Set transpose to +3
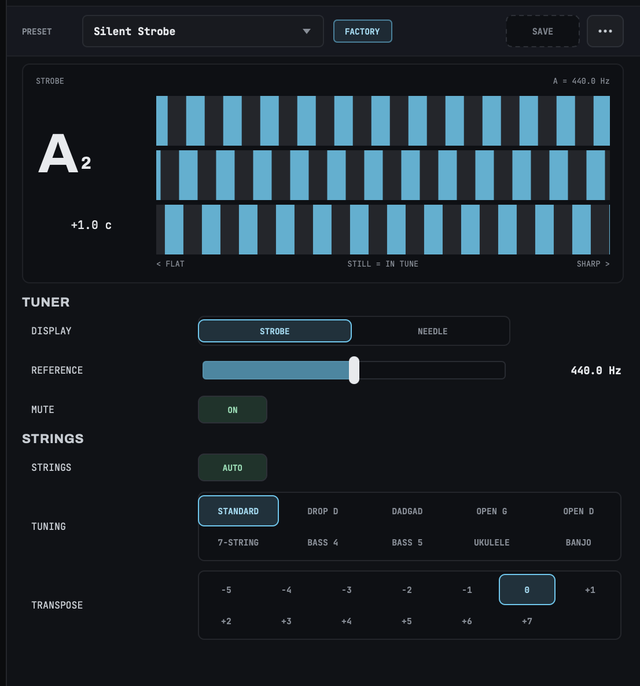Screen dimensions: 640x686 point(287,621)
